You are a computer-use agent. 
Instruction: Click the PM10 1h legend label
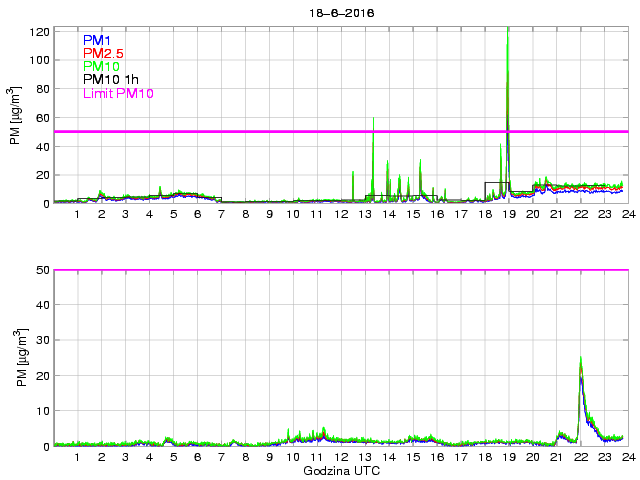click(111, 79)
